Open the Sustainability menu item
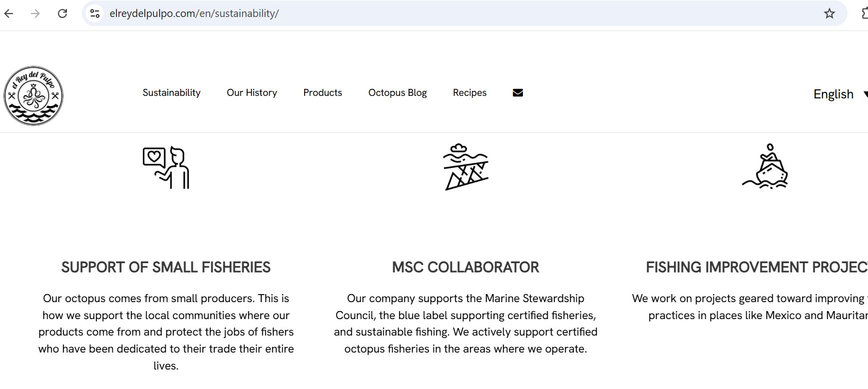This screenshot has width=868, height=389. [x=171, y=92]
